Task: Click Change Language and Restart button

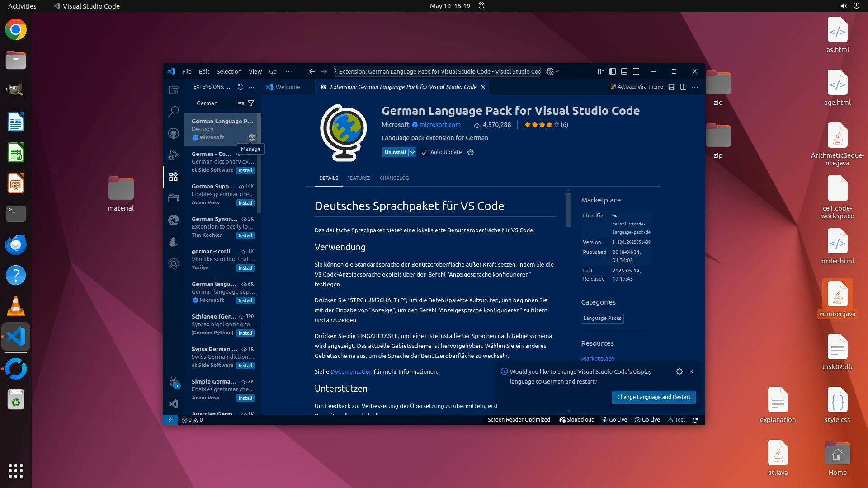Action: [x=654, y=397]
